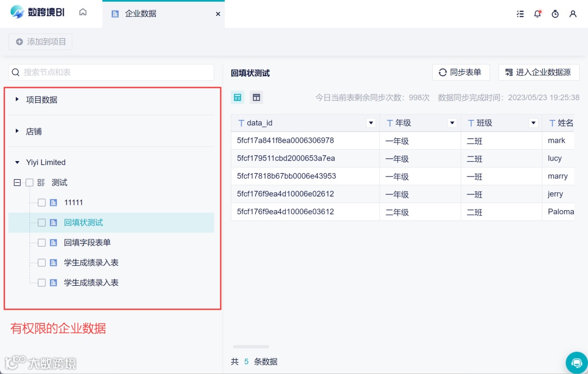Click the 店铺 label
This screenshot has width=588, height=374.
[34, 131]
